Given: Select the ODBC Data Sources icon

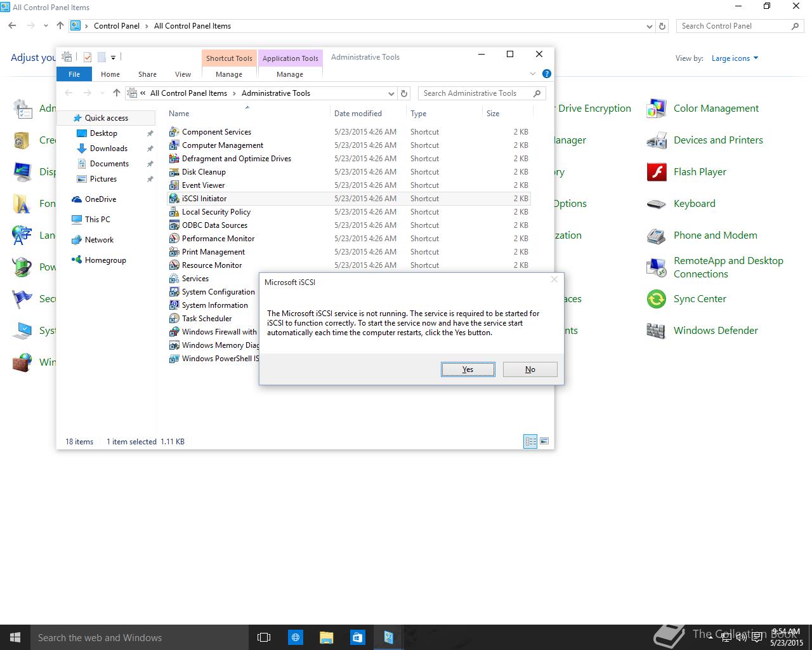Looking at the screenshot, I should tap(174, 225).
